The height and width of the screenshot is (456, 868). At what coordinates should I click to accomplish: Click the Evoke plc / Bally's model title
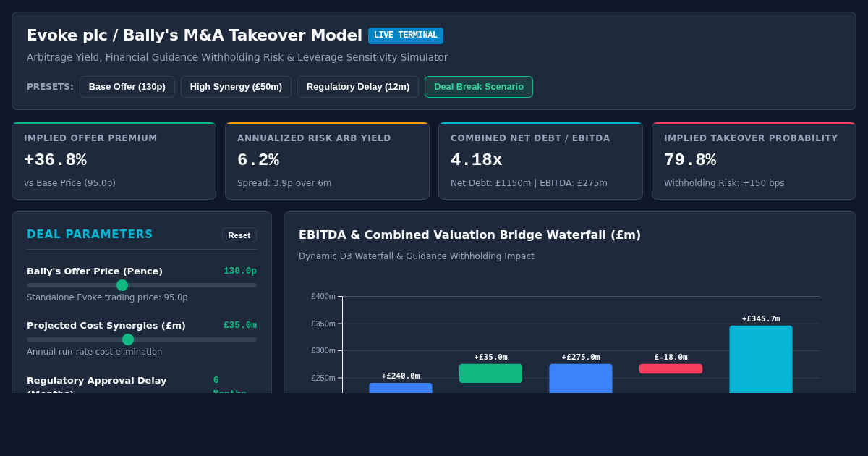(195, 35)
